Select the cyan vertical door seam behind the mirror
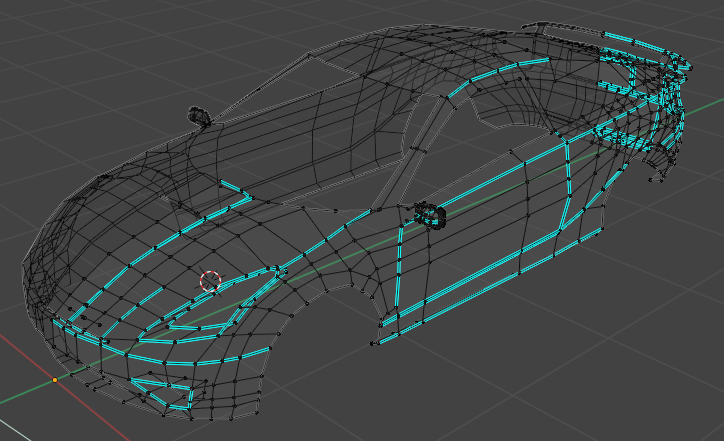This screenshot has height=441, width=724. pos(399,270)
